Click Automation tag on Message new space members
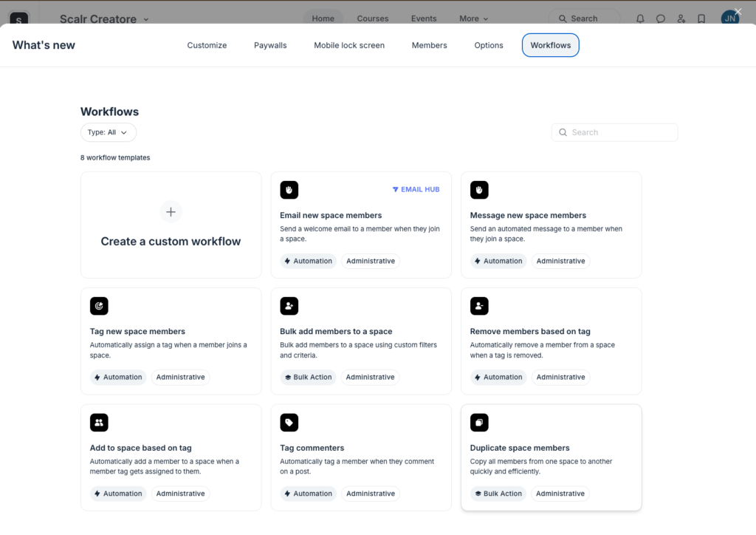Screen dimensions: 756x535 coord(498,261)
